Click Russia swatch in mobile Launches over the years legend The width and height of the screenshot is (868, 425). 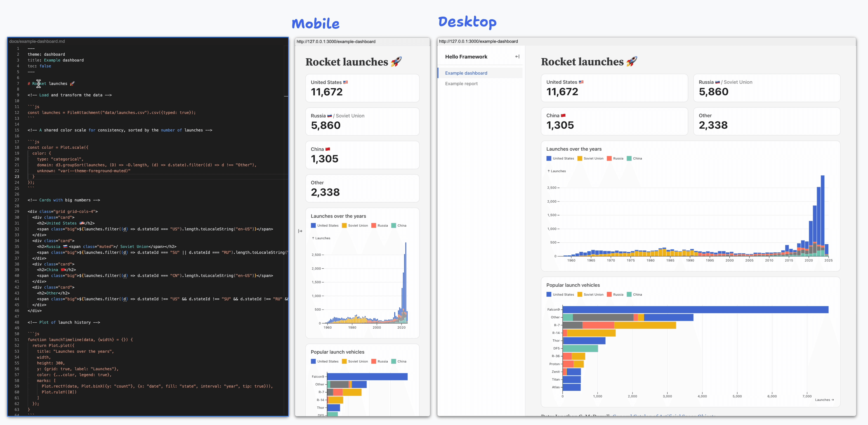pos(374,225)
